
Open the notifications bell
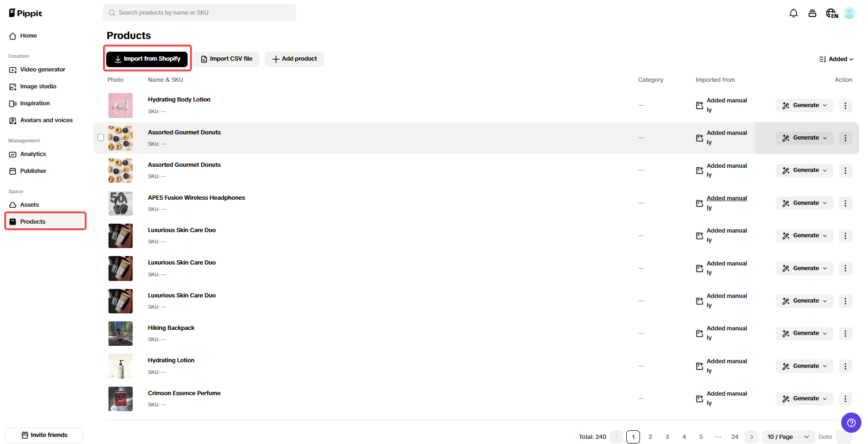(793, 13)
